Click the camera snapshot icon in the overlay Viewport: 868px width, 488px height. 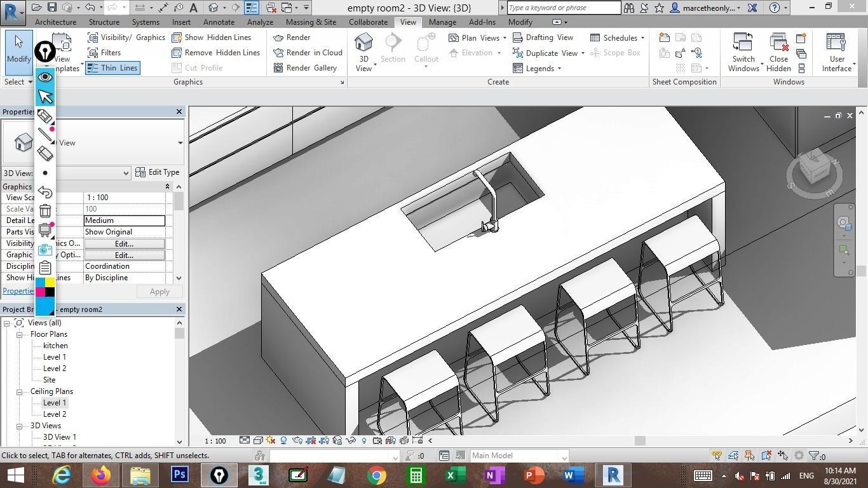coord(45,250)
